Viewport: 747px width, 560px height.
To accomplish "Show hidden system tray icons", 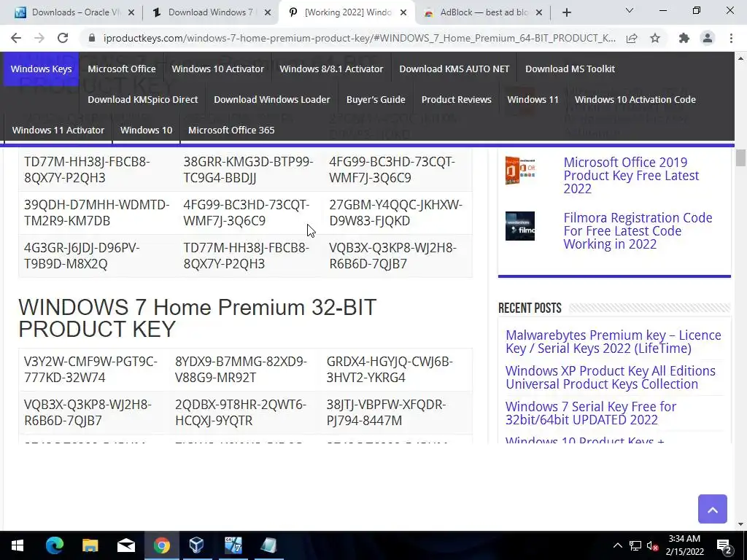I will [x=617, y=545].
